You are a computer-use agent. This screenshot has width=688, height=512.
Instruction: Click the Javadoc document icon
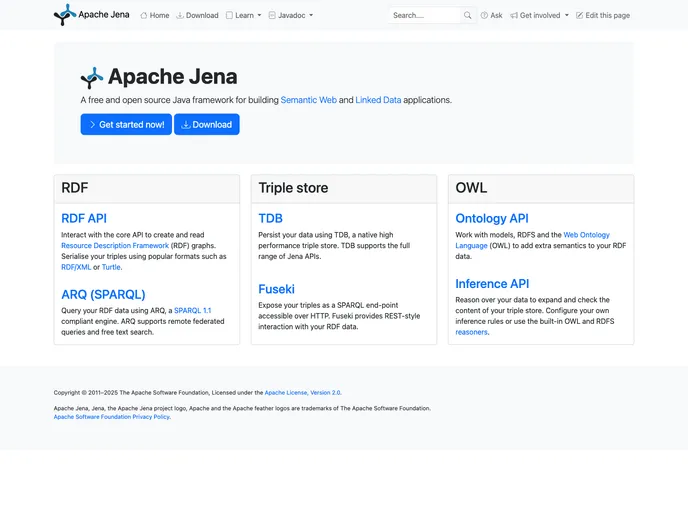pos(272,15)
